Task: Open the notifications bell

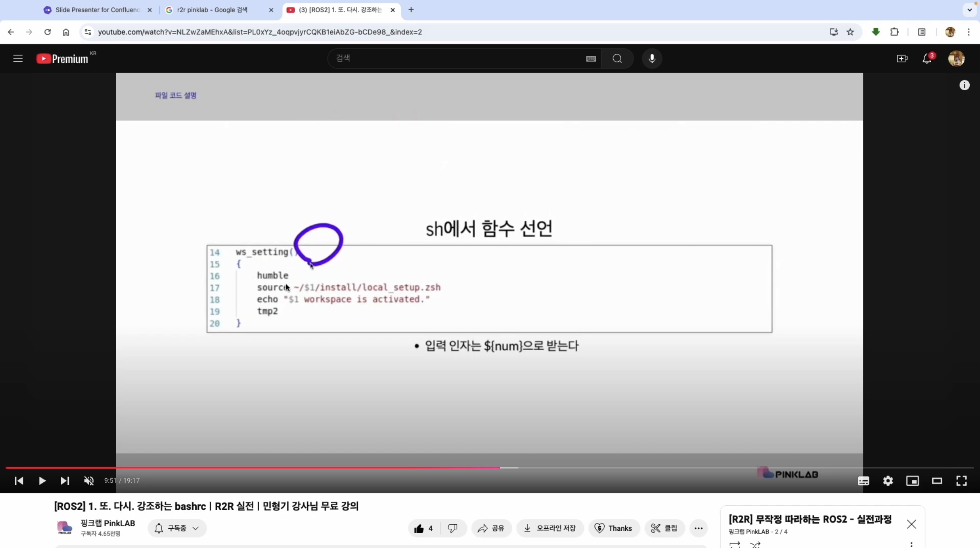Action: point(927,58)
